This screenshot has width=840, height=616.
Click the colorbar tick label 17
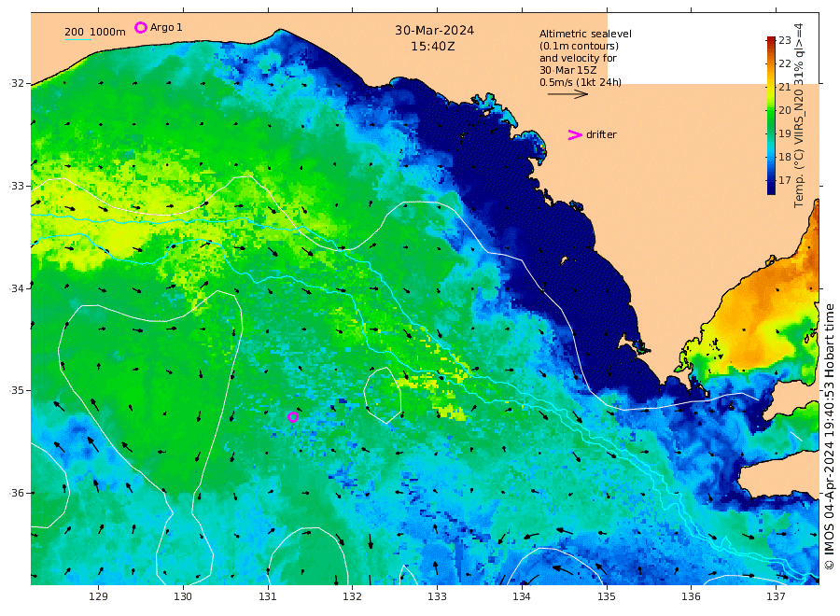pos(785,180)
